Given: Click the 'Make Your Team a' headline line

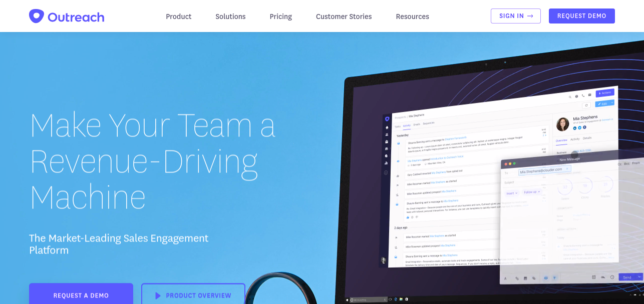Looking at the screenshot, I should 153,125.
